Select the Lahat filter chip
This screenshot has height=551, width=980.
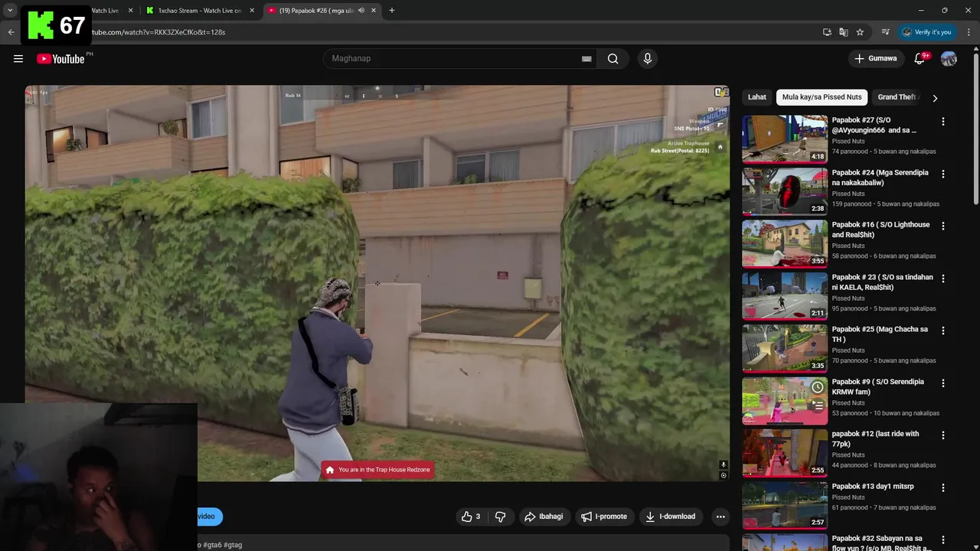click(757, 97)
